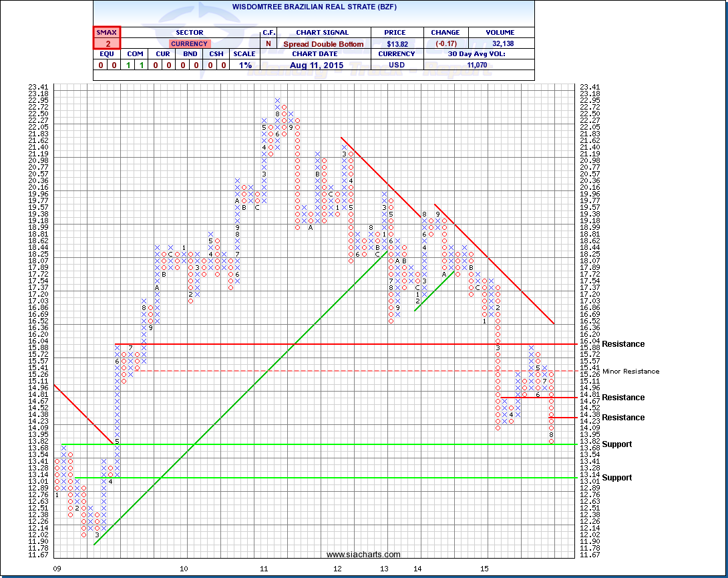The width and height of the screenshot is (728, 578).
Task: Click the SMAX score box showing 2
Action: tap(107, 43)
